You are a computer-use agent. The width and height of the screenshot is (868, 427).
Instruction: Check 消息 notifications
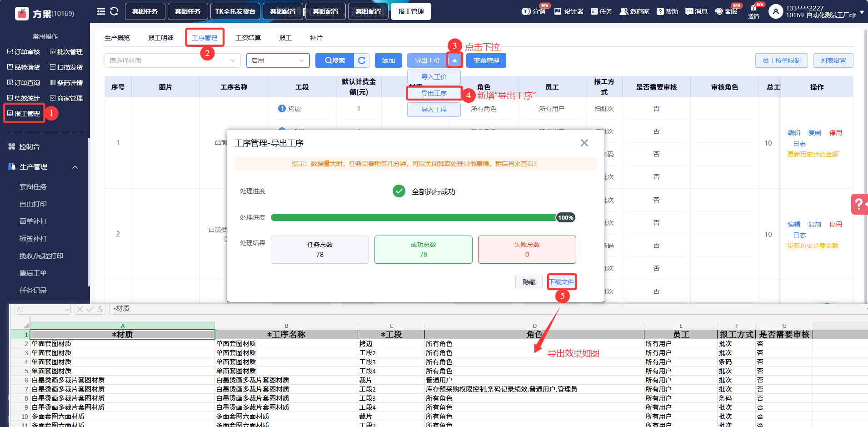pyautogui.click(x=696, y=11)
